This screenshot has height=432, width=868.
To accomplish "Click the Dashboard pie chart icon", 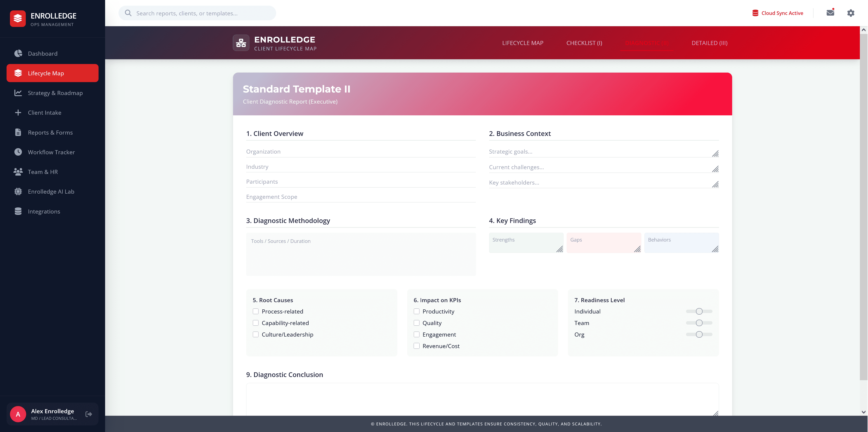I will (x=18, y=53).
